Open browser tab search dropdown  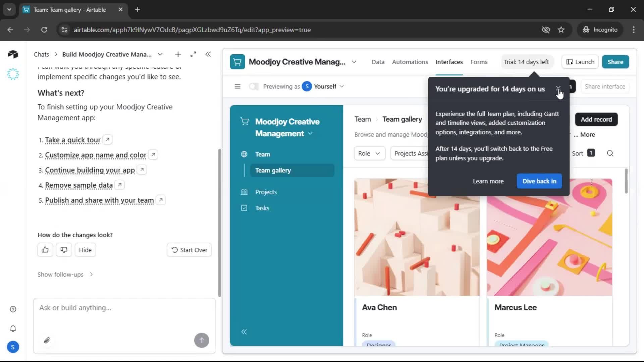[9, 9]
